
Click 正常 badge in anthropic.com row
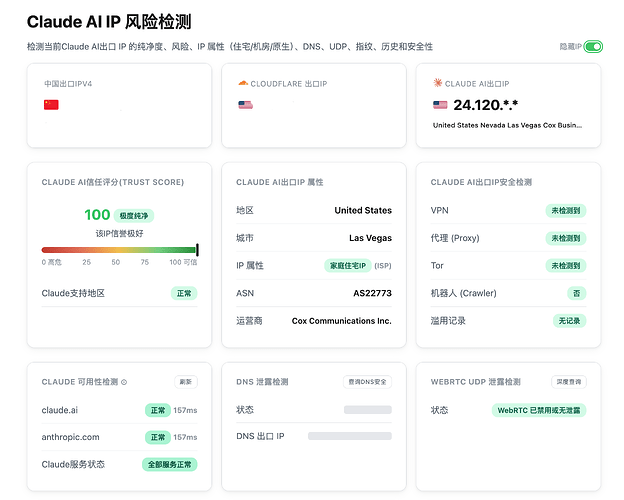pyautogui.click(x=158, y=437)
